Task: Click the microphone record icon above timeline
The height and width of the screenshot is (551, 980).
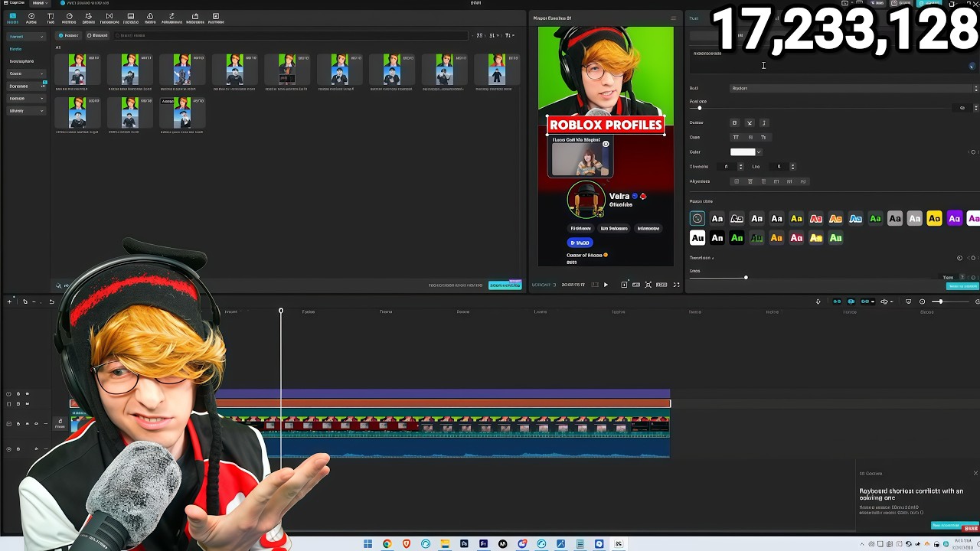Action: click(x=818, y=302)
